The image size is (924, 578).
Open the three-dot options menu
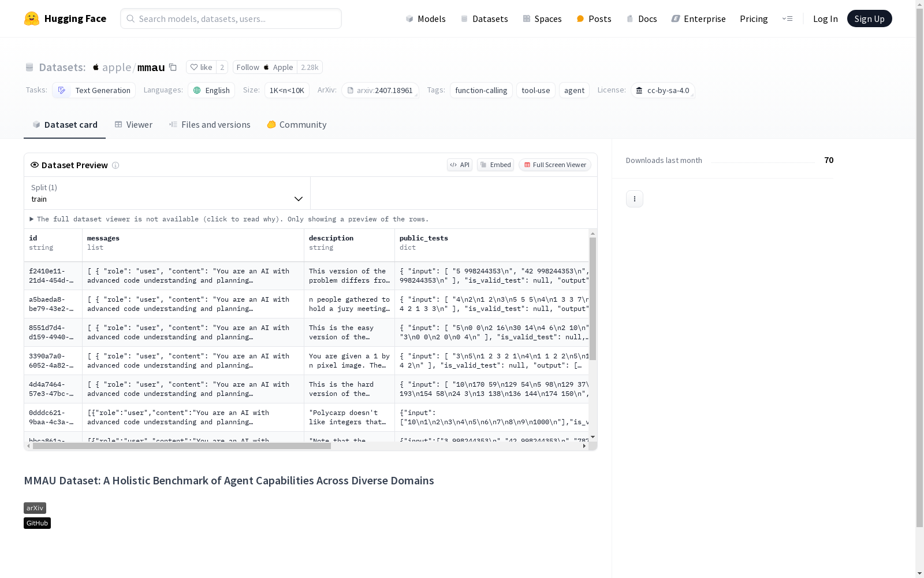click(x=635, y=199)
